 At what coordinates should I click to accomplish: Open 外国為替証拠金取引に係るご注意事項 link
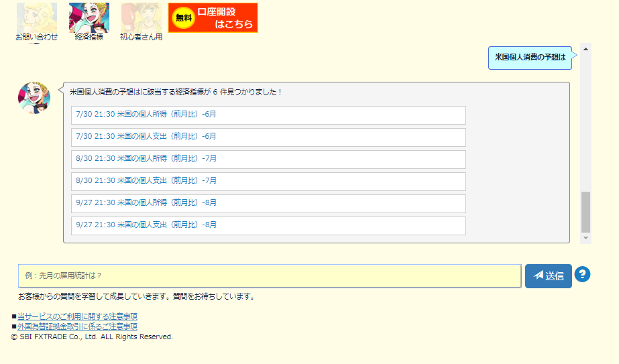(x=77, y=326)
